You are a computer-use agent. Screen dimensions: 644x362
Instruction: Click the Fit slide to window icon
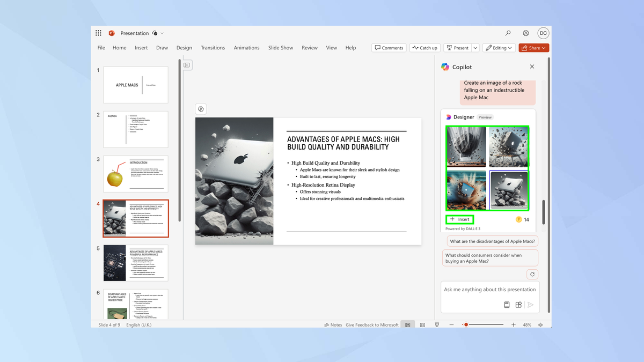540,324
